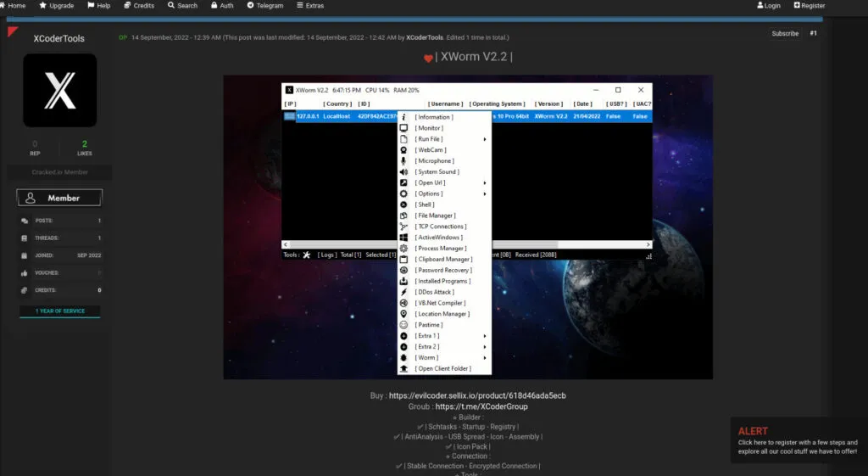This screenshot has height=476, width=868.
Task: Click the #1 post number link
Action: point(813,33)
